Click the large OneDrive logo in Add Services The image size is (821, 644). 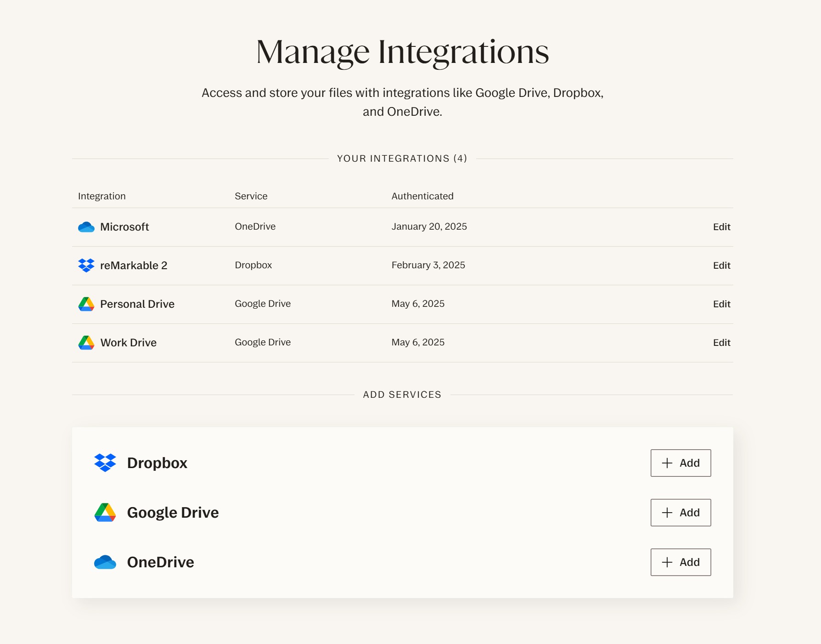[105, 562]
